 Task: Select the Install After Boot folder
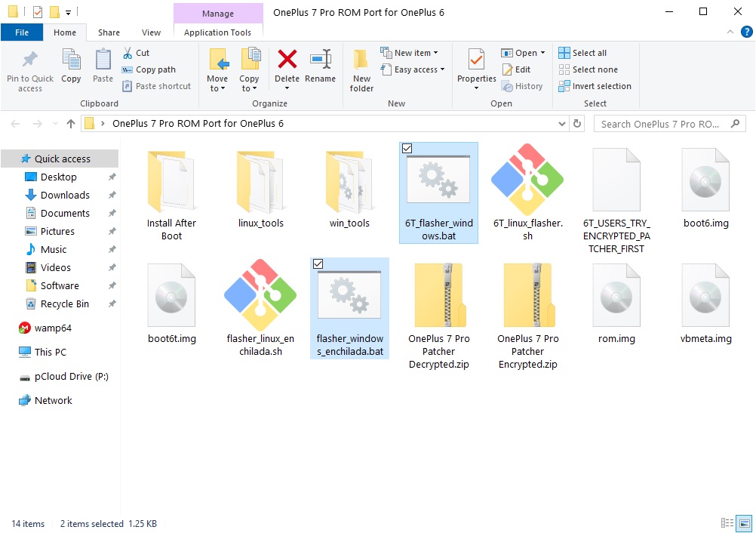click(171, 194)
